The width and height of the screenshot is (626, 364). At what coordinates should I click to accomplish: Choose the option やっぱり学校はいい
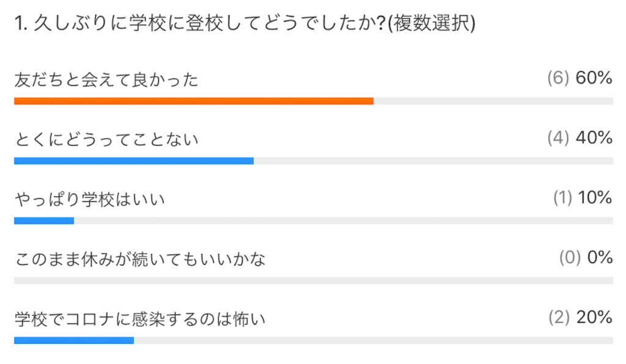pyautogui.click(x=89, y=199)
